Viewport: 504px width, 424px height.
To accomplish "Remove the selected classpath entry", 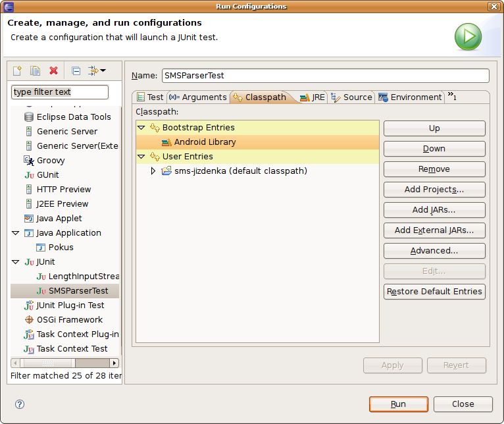I will pyautogui.click(x=434, y=169).
